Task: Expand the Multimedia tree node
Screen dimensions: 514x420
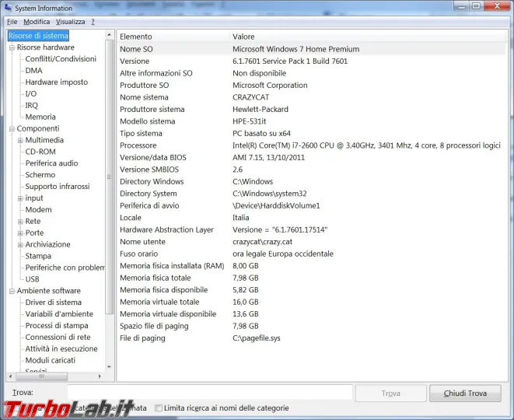Action: pos(20,140)
